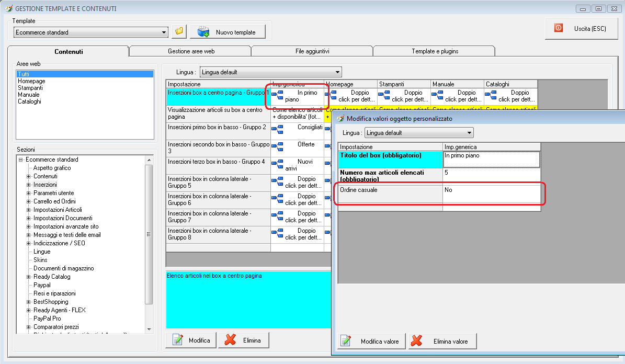This screenshot has width=625, height=364.
Task: Click Elimina valore button in dialog
Action: click(442, 342)
